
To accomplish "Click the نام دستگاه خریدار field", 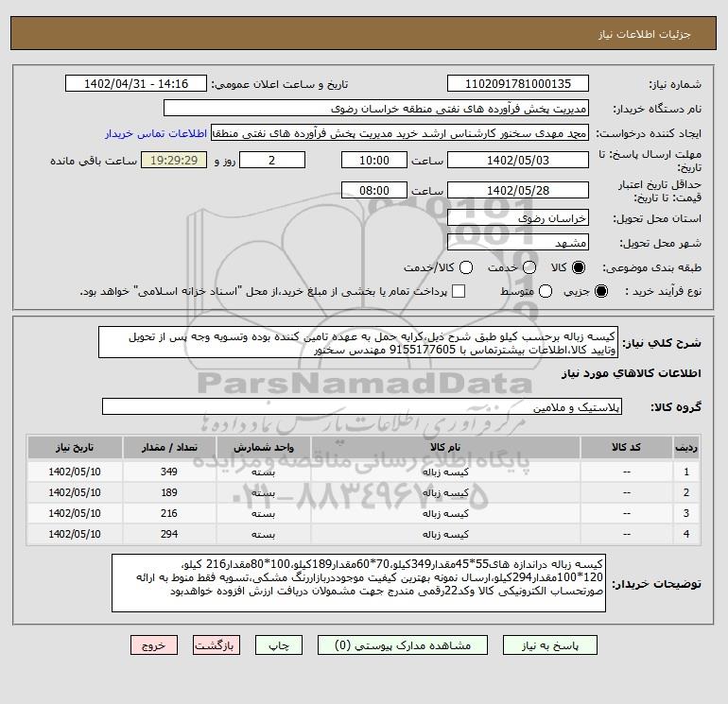I will point(376,108).
